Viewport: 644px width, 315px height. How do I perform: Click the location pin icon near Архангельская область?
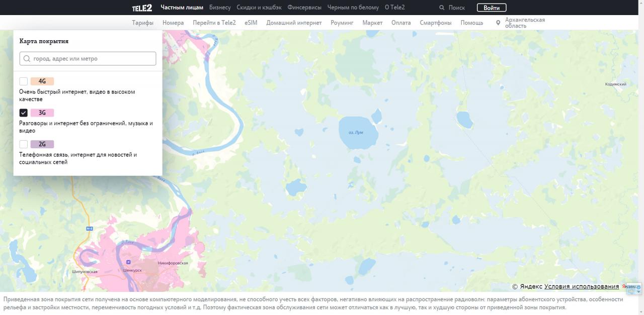[498, 23]
